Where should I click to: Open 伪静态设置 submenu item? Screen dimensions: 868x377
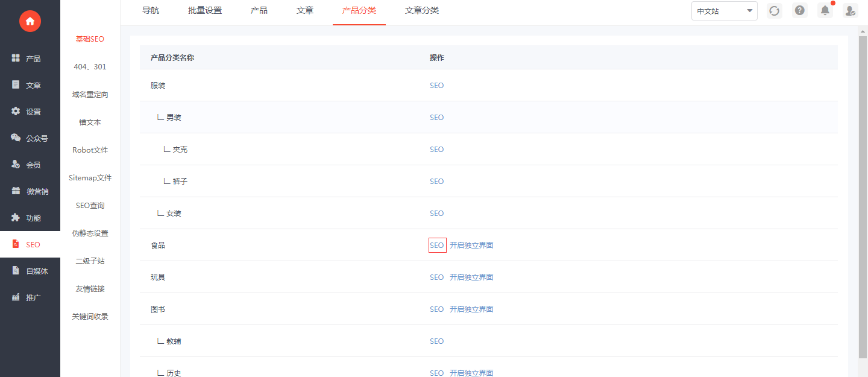pos(90,233)
